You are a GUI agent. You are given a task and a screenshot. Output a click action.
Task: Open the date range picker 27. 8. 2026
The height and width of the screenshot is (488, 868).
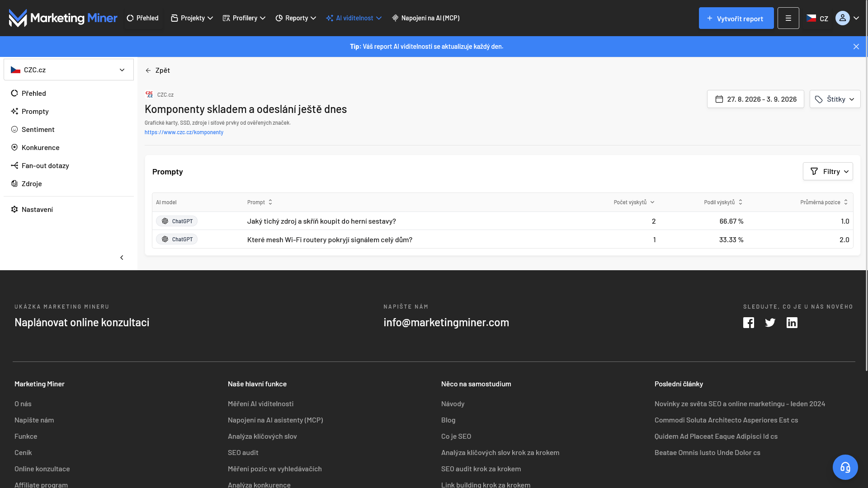point(755,99)
